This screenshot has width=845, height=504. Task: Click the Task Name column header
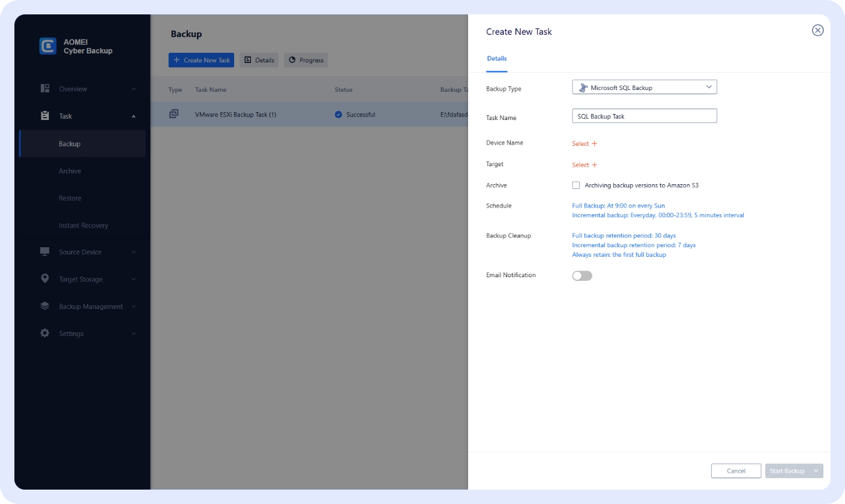pyautogui.click(x=211, y=90)
